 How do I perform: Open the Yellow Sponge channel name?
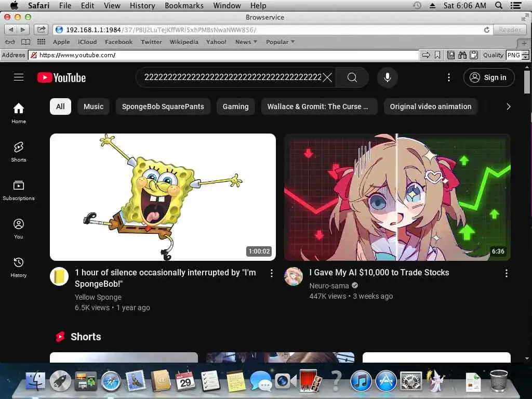pos(98,297)
